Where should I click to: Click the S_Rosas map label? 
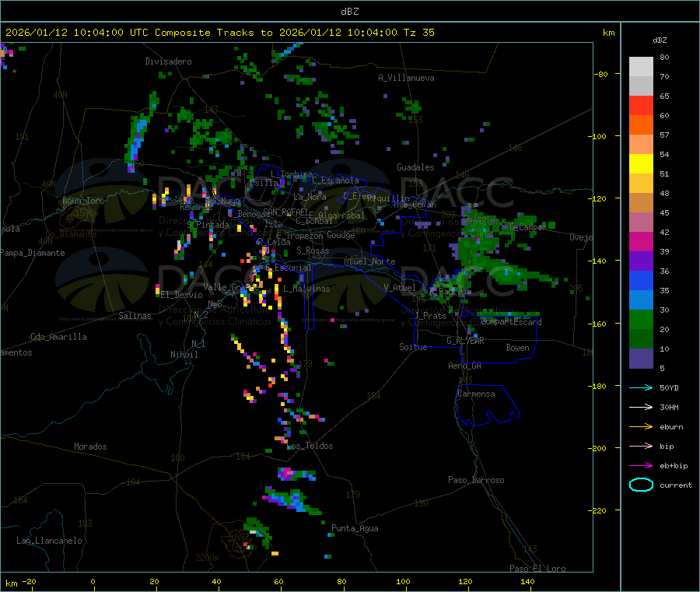[313, 250]
